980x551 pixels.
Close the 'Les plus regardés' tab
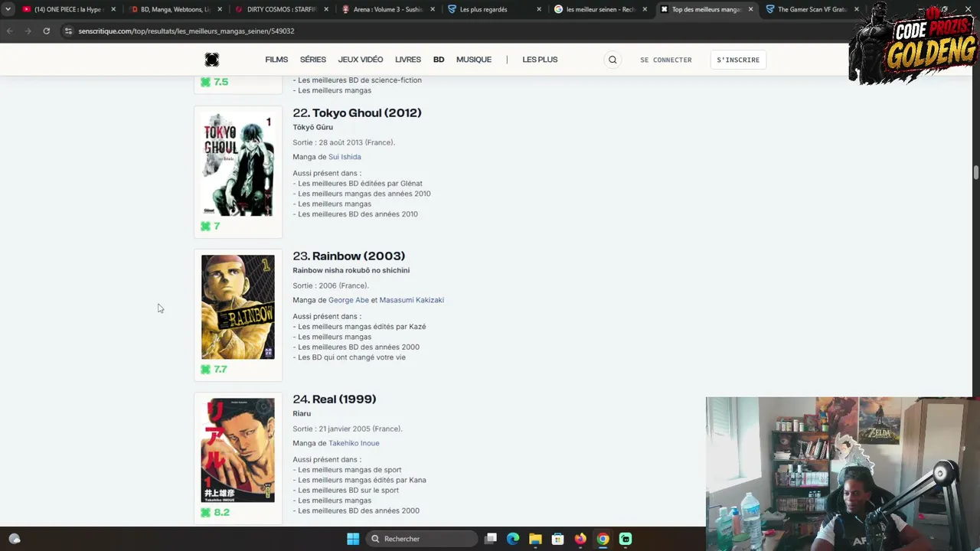(539, 9)
